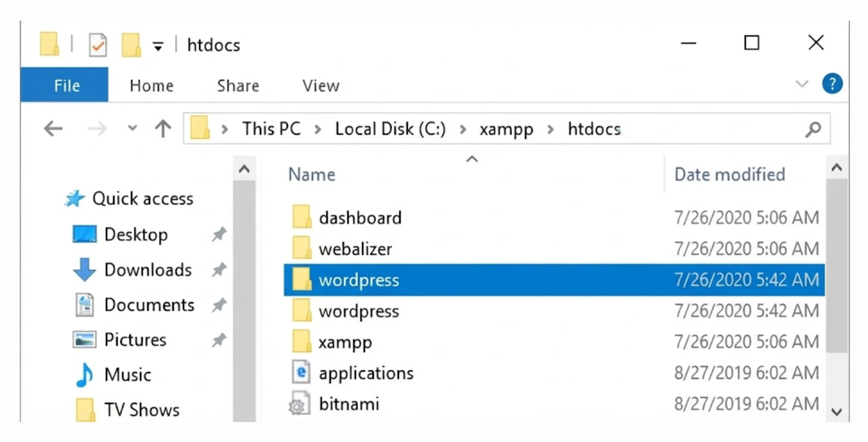Open TV Shows in the navigation pane

click(142, 409)
